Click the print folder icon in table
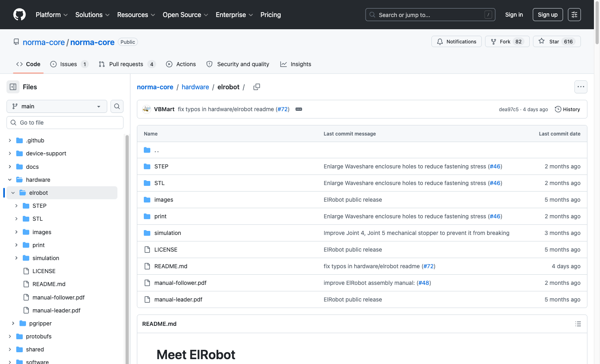Screen dimensions: 600x364 (x=147, y=216)
